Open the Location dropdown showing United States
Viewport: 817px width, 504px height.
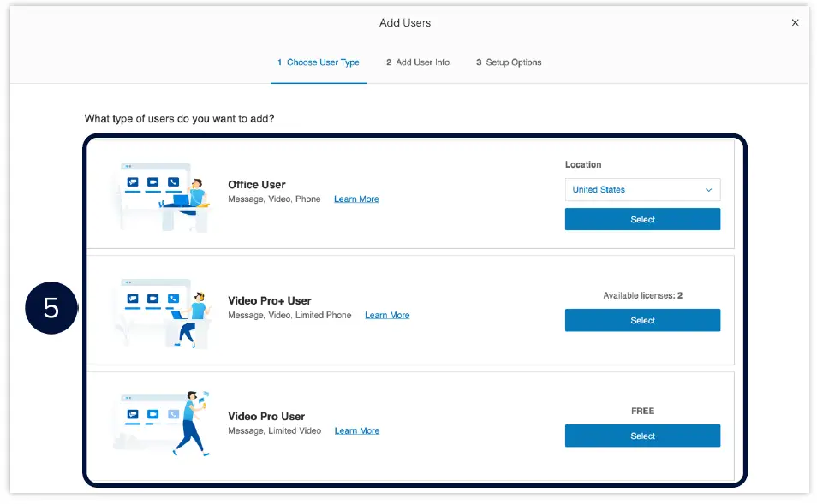coord(642,189)
